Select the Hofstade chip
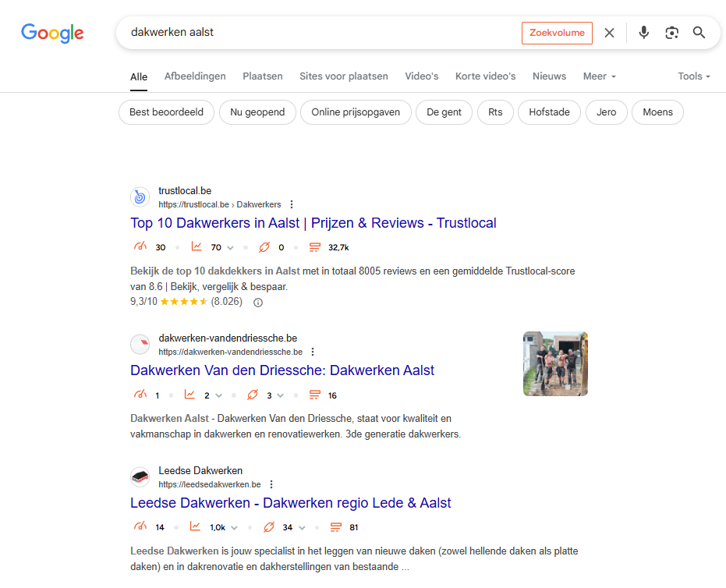Image resolution: width=726 pixels, height=588 pixels. (x=549, y=112)
